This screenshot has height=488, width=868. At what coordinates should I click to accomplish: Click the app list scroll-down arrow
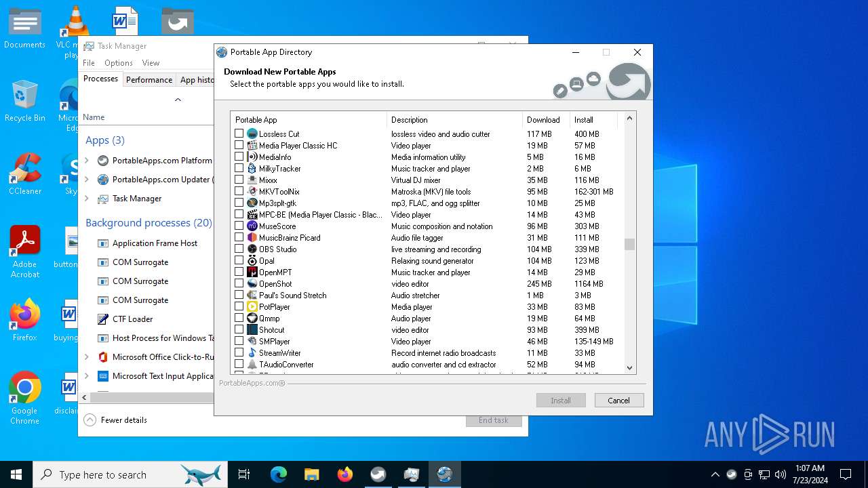click(629, 368)
